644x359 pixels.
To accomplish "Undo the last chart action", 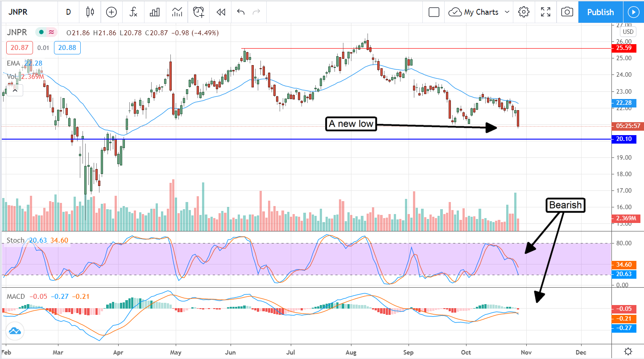I will pyautogui.click(x=241, y=12).
